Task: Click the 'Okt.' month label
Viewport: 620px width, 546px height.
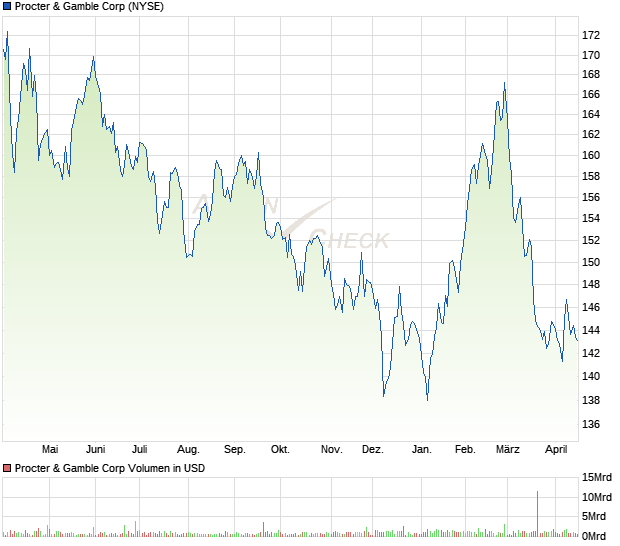Action: pyautogui.click(x=280, y=449)
